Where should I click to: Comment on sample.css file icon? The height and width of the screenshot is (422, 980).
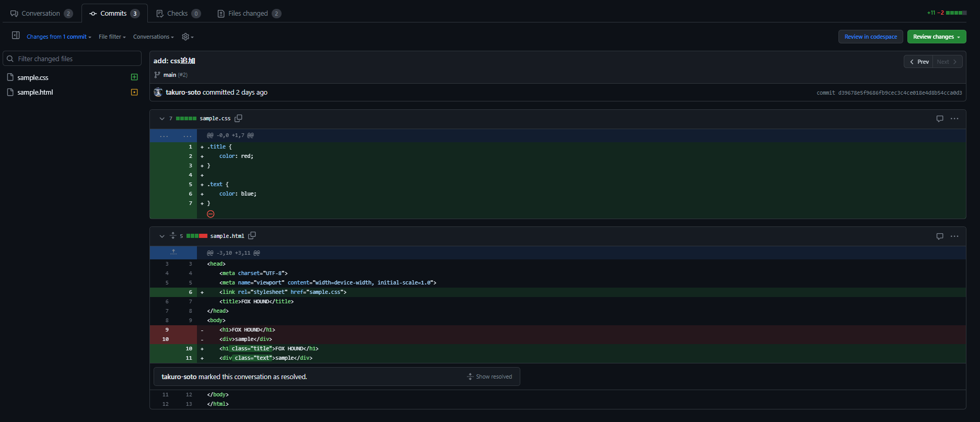pos(940,119)
